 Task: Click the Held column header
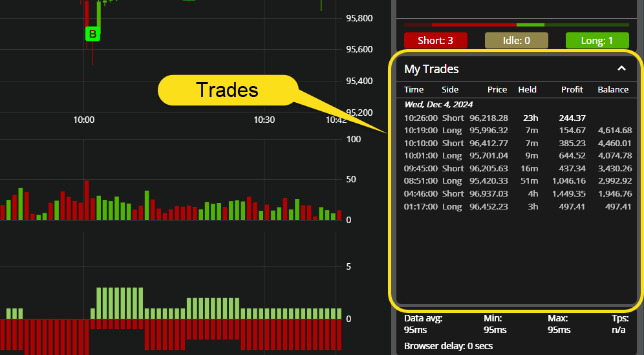pyautogui.click(x=527, y=90)
